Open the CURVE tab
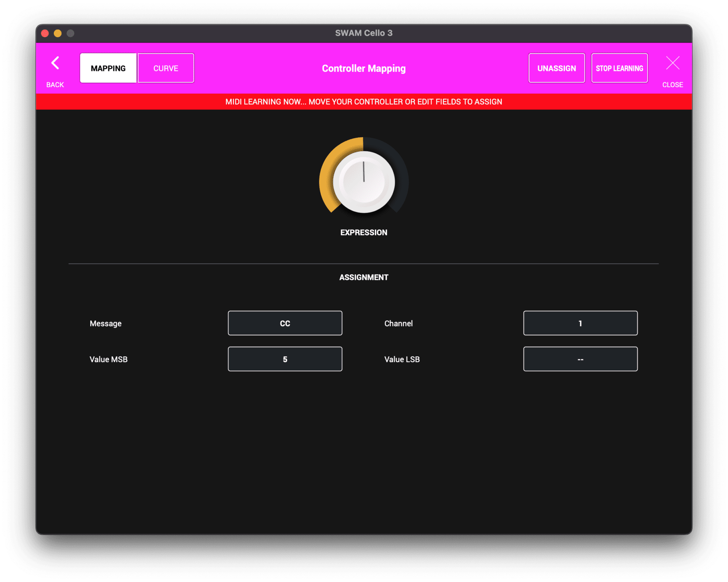Viewport: 728px width, 582px height. (166, 68)
